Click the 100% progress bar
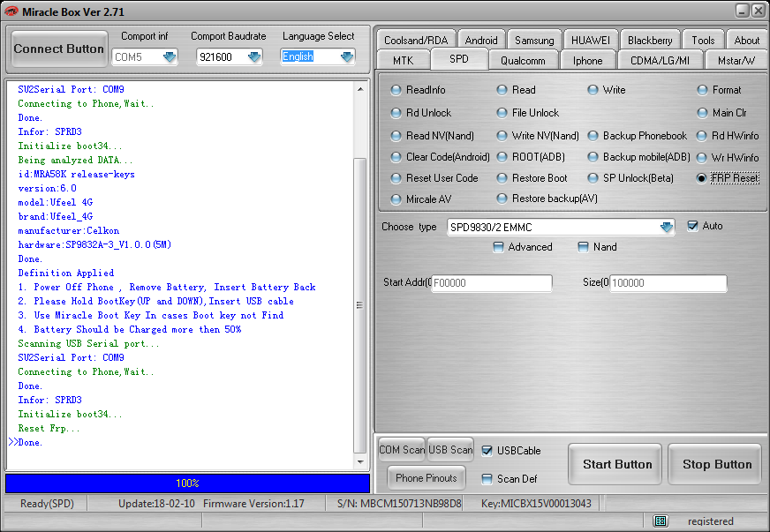Viewport: 770px width, 532px height. [x=187, y=483]
